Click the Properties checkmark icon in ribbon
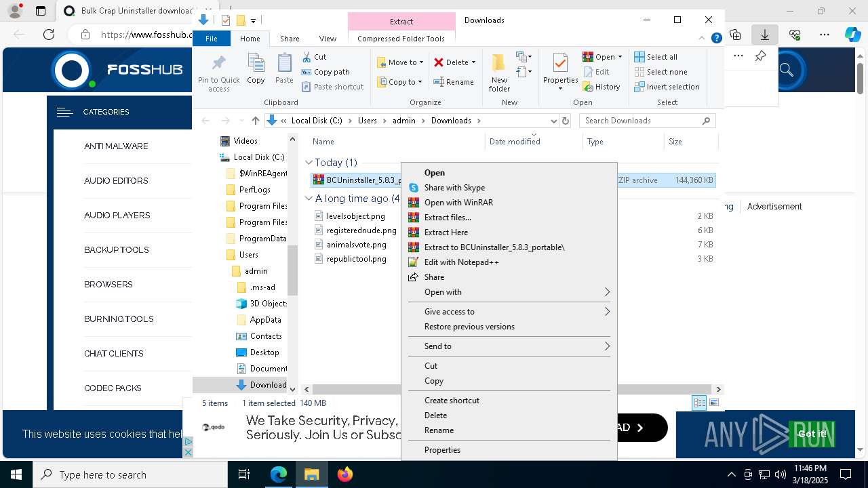868x488 pixels. point(560,63)
